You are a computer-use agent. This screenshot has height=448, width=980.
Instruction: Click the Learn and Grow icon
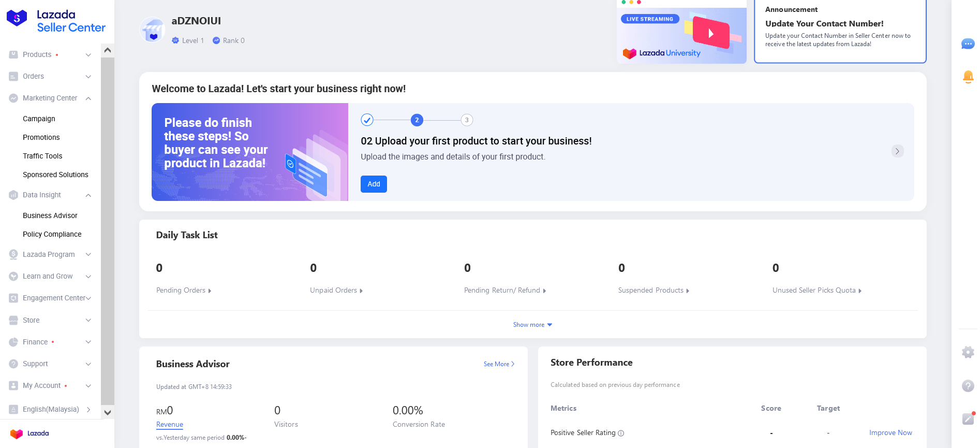coord(13,276)
